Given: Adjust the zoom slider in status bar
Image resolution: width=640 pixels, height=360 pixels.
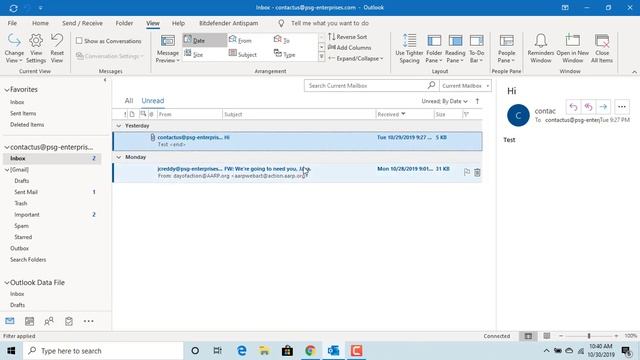Looking at the screenshot, I should click(x=589, y=336).
